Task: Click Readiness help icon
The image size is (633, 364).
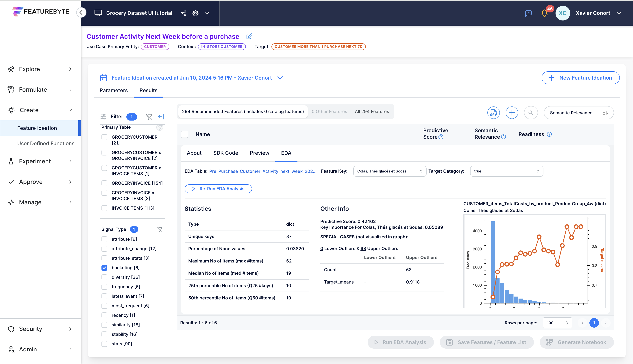Action: (549, 134)
